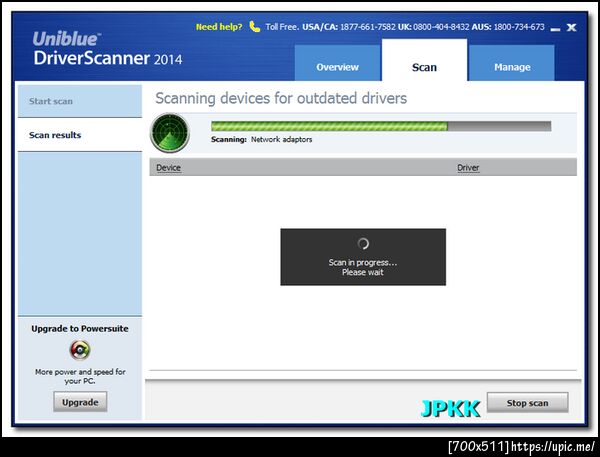Click the Powersuite gauge icon
Image resolution: width=600 pixels, height=457 pixels.
(x=80, y=350)
